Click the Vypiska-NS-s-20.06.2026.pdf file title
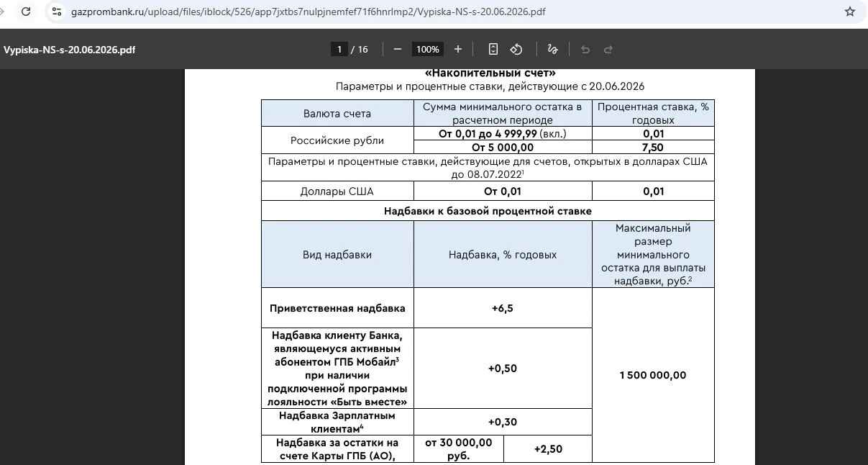Image resolution: width=868 pixels, height=465 pixels. click(x=69, y=50)
